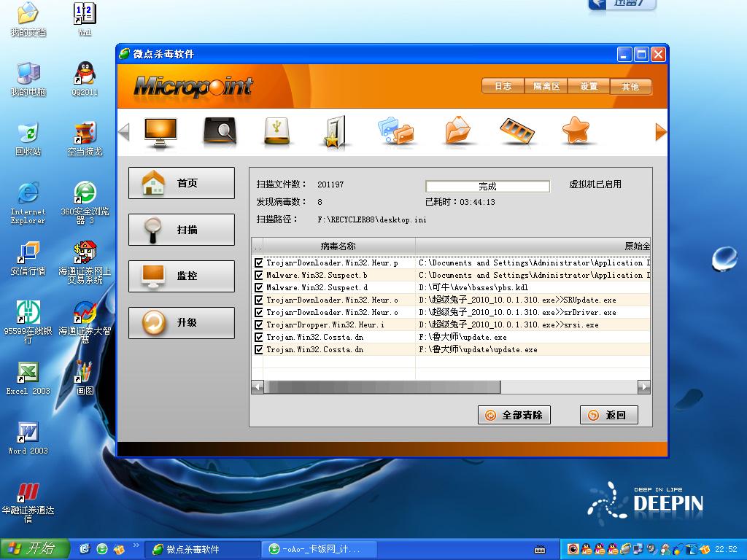Select the QQ2011 penguin desktop icon
747x560 pixels.
85,79
